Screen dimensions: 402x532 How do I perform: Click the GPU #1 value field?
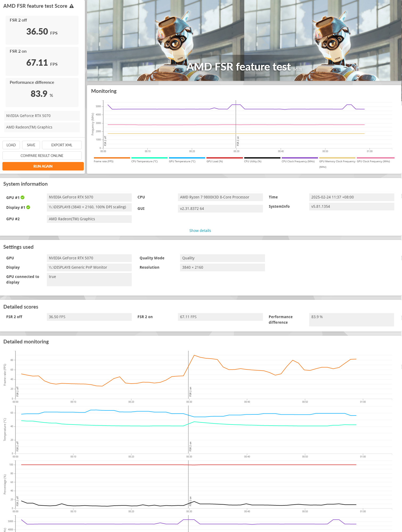(89, 197)
